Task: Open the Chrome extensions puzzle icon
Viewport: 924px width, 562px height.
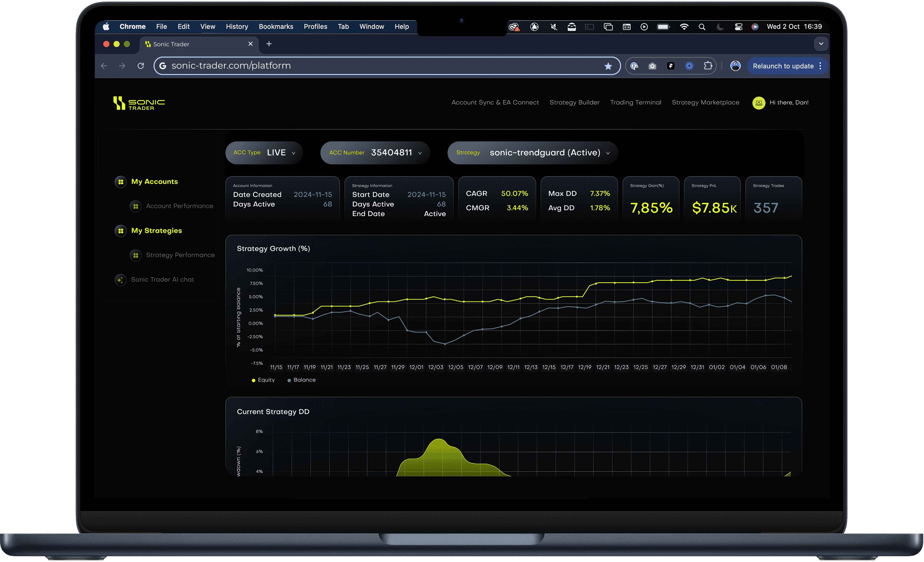Action: (x=708, y=66)
